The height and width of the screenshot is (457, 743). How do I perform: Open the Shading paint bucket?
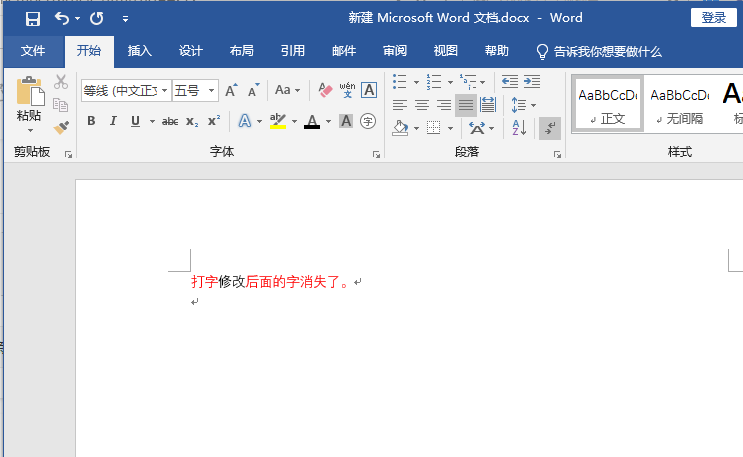(400, 128)
